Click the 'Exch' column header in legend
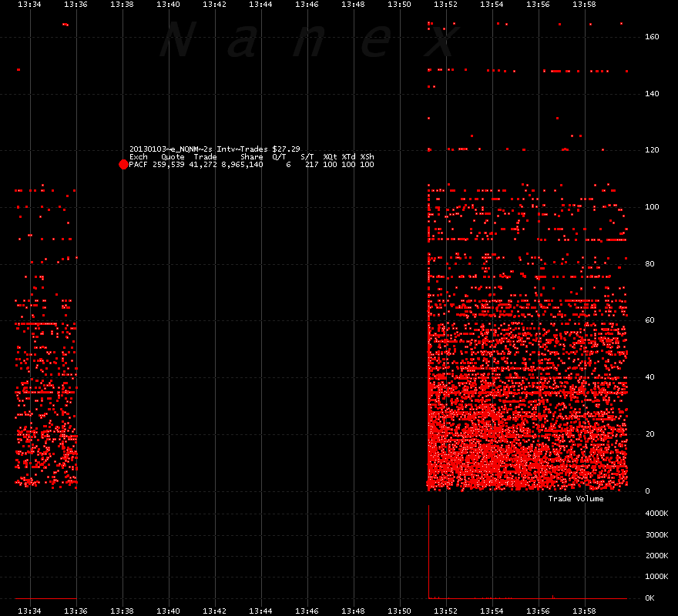The image size is (678, 616). (139, 157)
